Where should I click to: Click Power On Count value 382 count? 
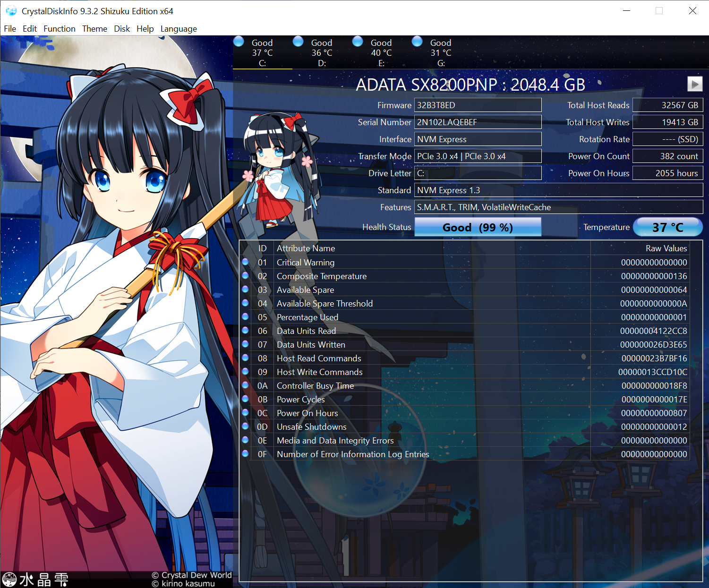(x=667, y=156)
